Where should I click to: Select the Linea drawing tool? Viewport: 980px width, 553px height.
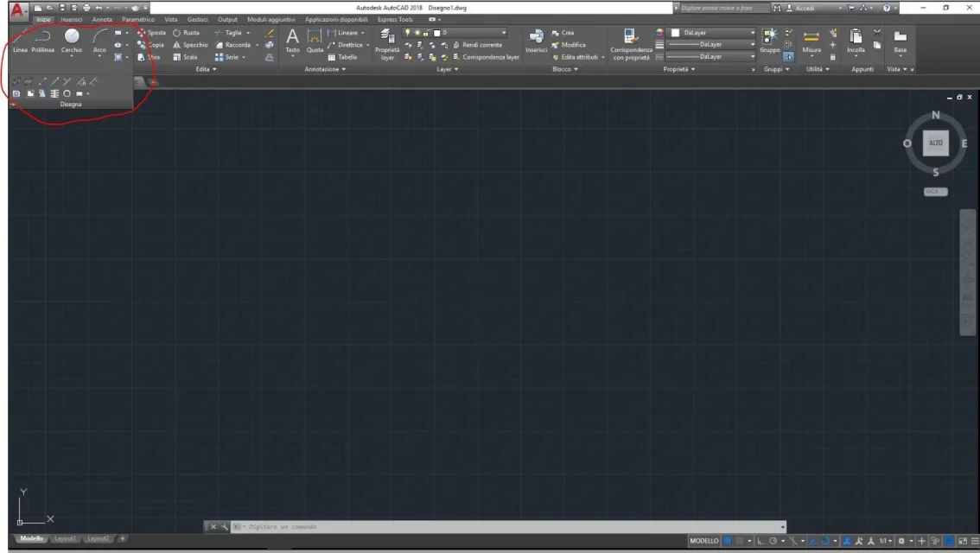20,41
